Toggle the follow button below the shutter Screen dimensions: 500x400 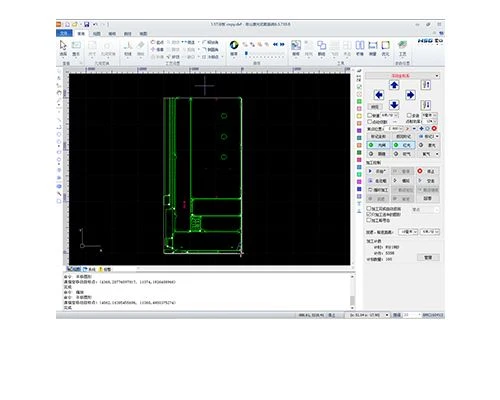(x=378, y=154)
